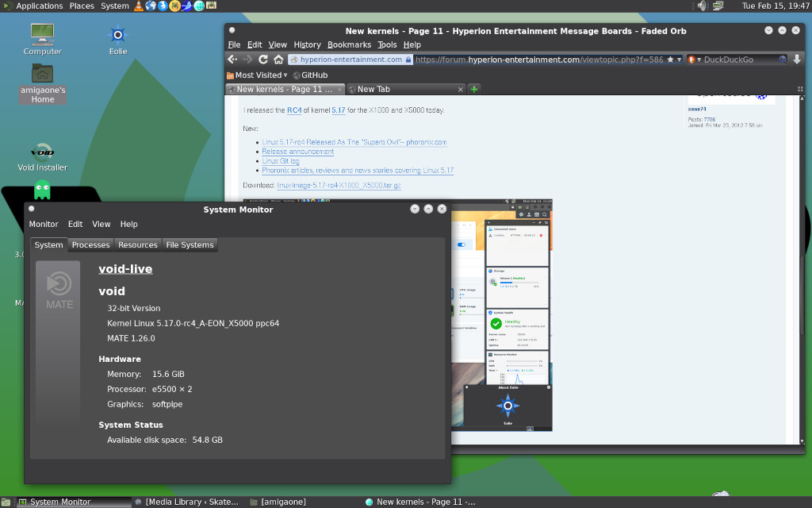Go to browser home page icon

click(x=278, y=60)
